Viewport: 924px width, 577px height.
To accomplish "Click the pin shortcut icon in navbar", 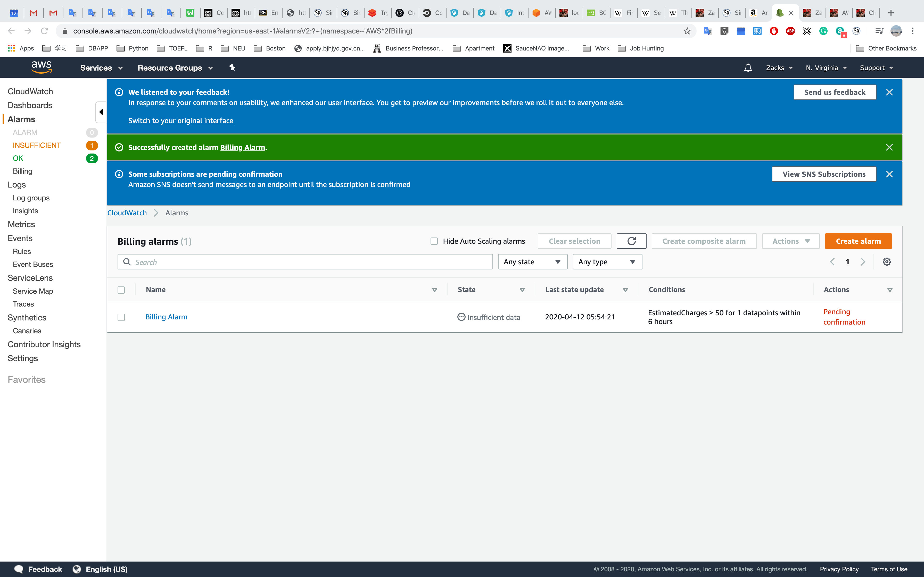I will (232, 67).
